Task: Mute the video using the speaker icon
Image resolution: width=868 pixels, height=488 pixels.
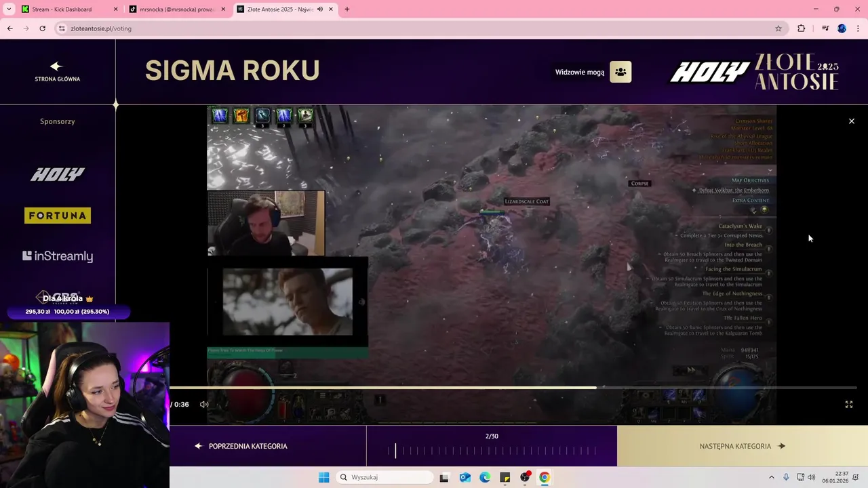Action: [x=204, y=405]
